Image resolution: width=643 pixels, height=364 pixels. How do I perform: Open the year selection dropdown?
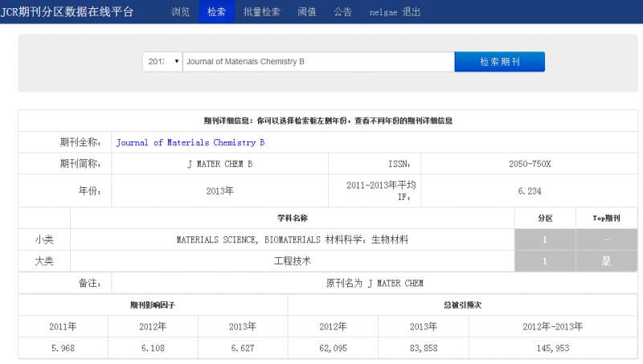(x=163, y=62)
